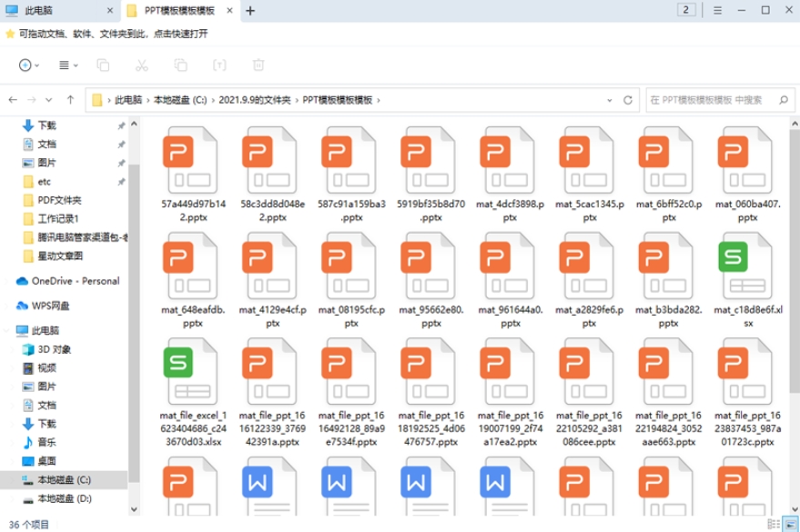Go up one folder level
This screenshot has height=532, width=800.
pyautogui.click(x=70, y=100)
